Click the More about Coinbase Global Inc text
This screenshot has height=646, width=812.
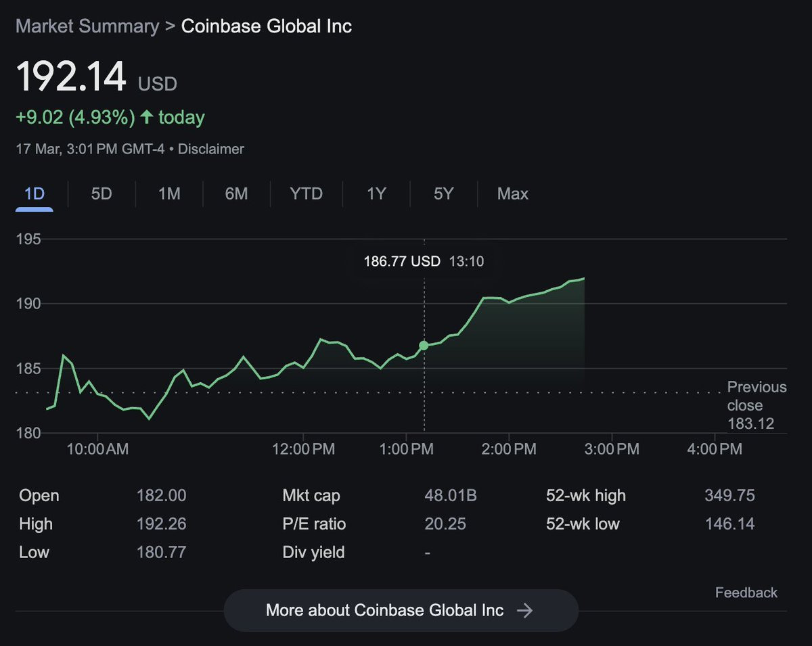(x=384, y=611)
